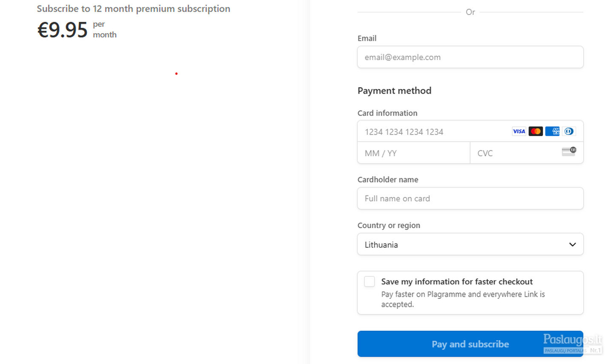The height and width of the screenshot is (364, 613).
Task: Select the MM / YY expiry field
Action: (414, 153)
